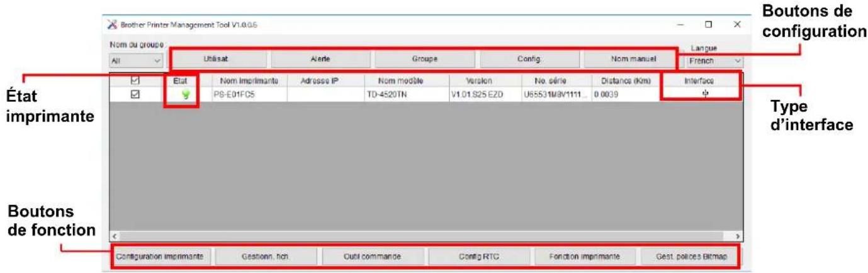Screen dimensions: 868x273
Task: Click the horizontal scrollbar left arrow
Action: coord(115,236)
